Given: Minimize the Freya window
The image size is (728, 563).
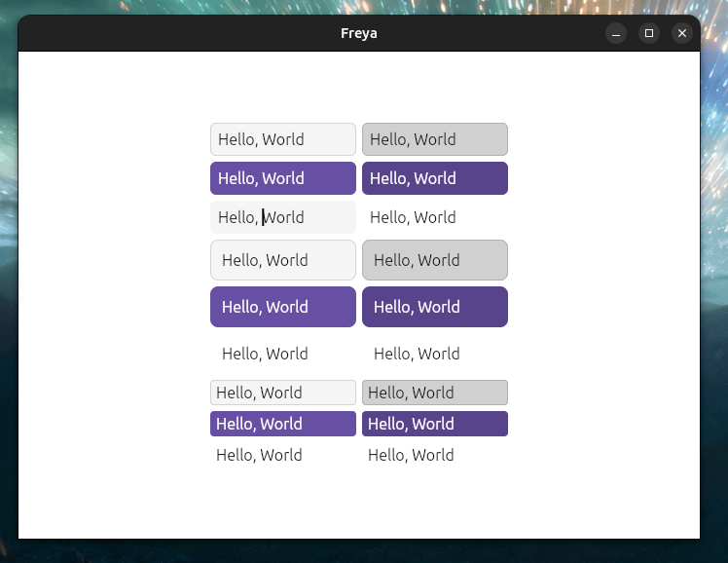Looking at the screenshot, I should pos(616,33).
